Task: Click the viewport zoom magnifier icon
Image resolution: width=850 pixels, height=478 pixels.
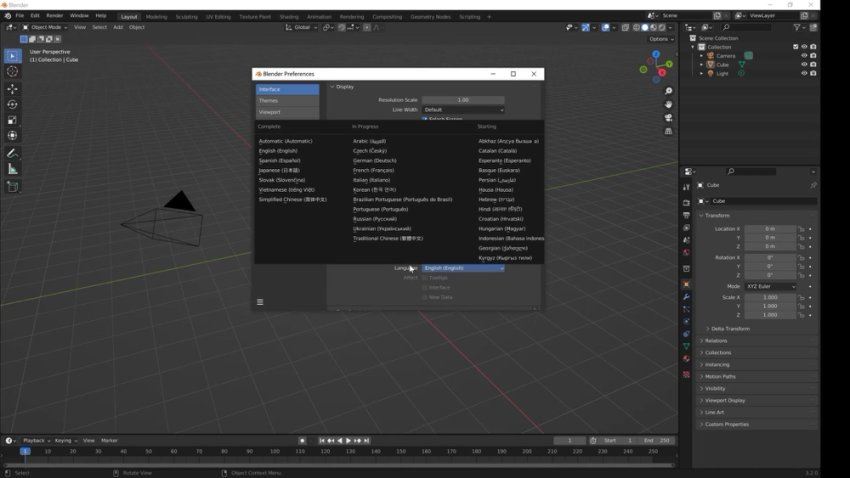Action: 668,91
